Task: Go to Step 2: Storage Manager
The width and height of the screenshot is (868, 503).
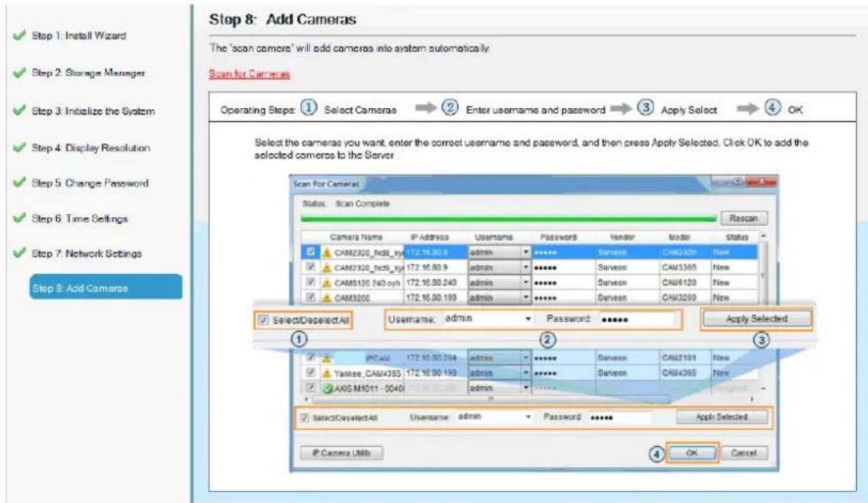Action: [x=88, y=73]
